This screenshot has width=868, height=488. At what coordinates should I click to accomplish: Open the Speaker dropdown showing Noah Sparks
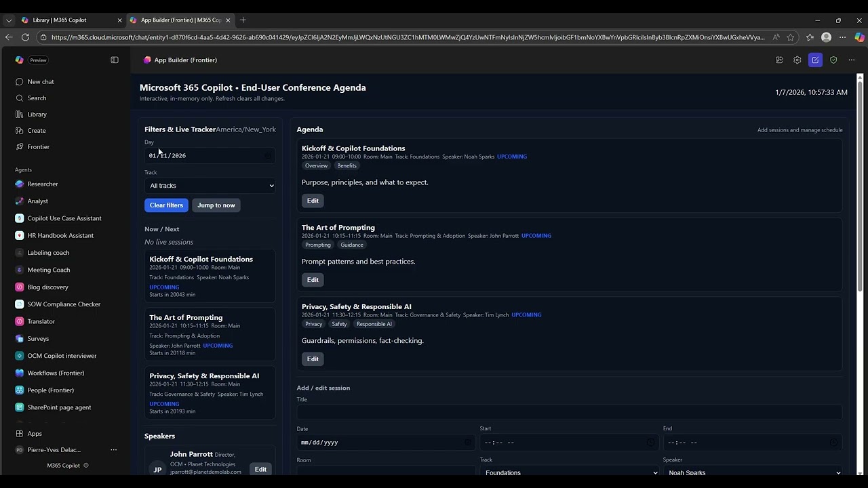[753, 472]
